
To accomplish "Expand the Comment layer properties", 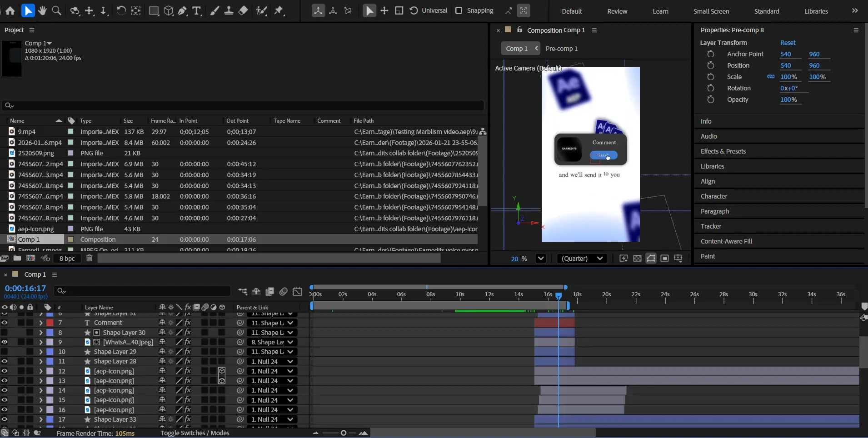I will tap(40, 323).
